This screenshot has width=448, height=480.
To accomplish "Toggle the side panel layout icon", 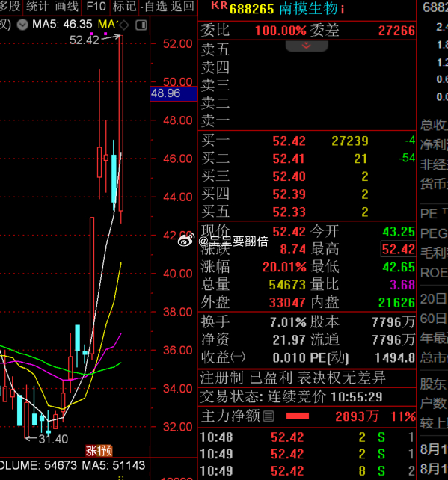I will (x=141, y=25).
